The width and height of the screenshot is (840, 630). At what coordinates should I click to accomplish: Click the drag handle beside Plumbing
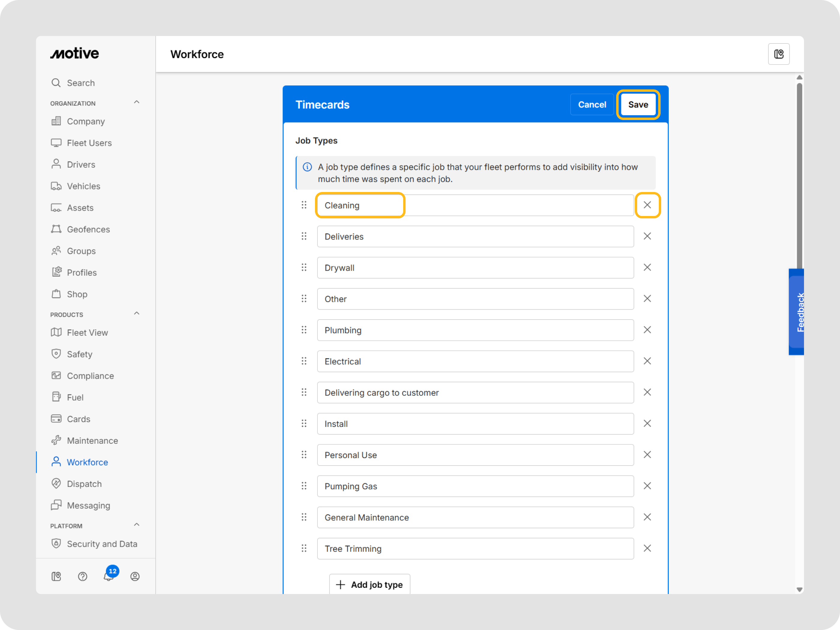point(304,330)
